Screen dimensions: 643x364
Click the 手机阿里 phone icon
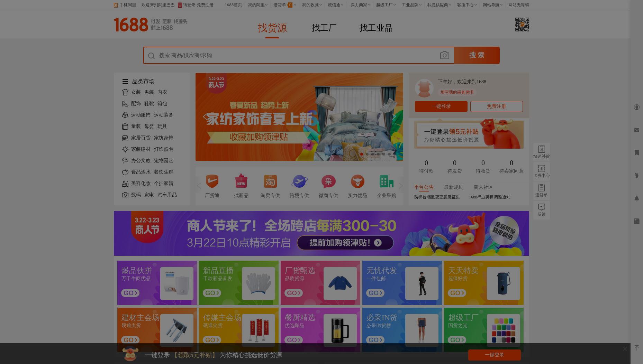point(116,5)
